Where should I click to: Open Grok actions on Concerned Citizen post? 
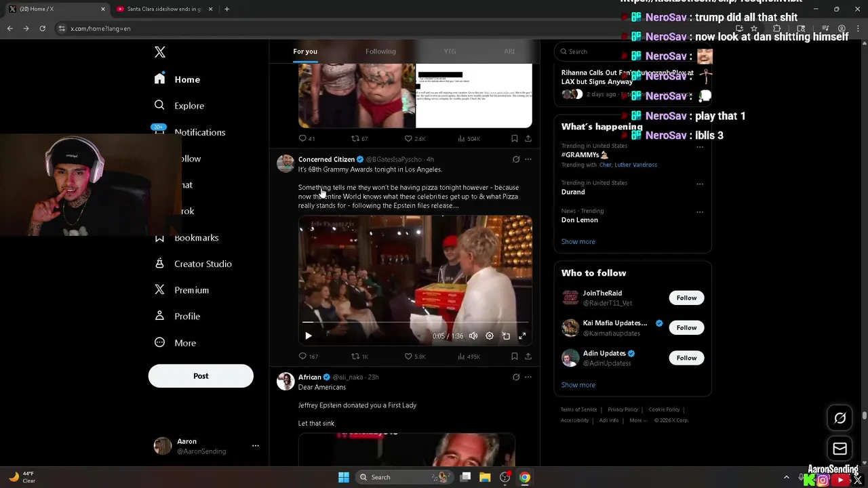(x=516, y=159)
